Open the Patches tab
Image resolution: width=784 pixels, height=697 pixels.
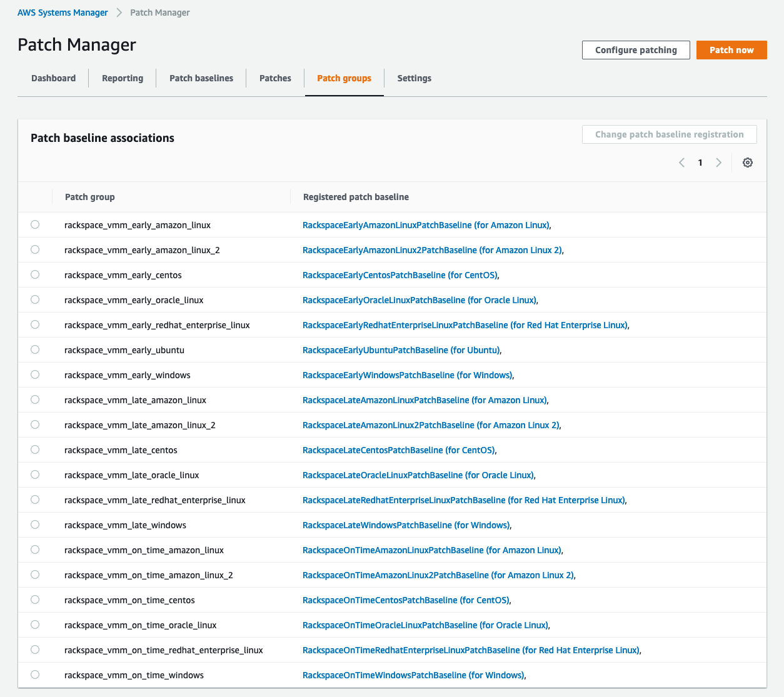(275, 78)
